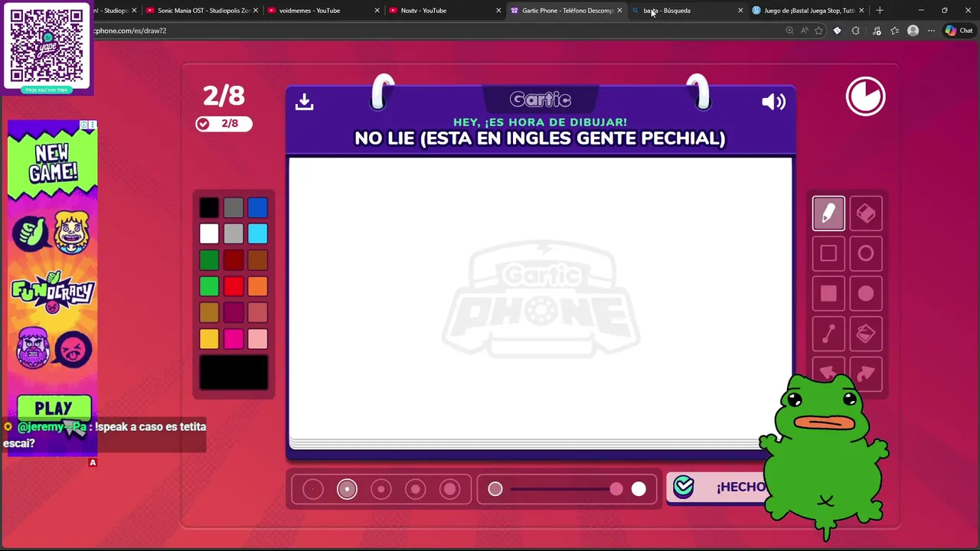Pick the filled ellipse tool
980x551 pixels.
coord(866,293)
